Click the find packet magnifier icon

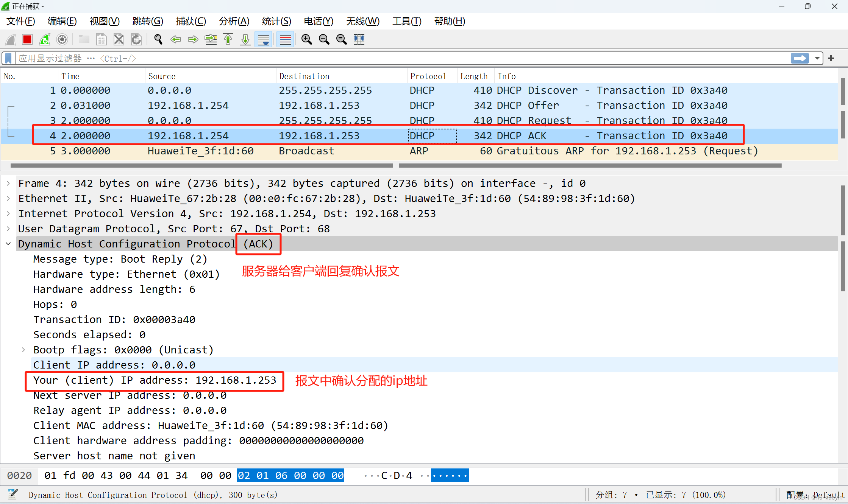click(x=158, y=39)
